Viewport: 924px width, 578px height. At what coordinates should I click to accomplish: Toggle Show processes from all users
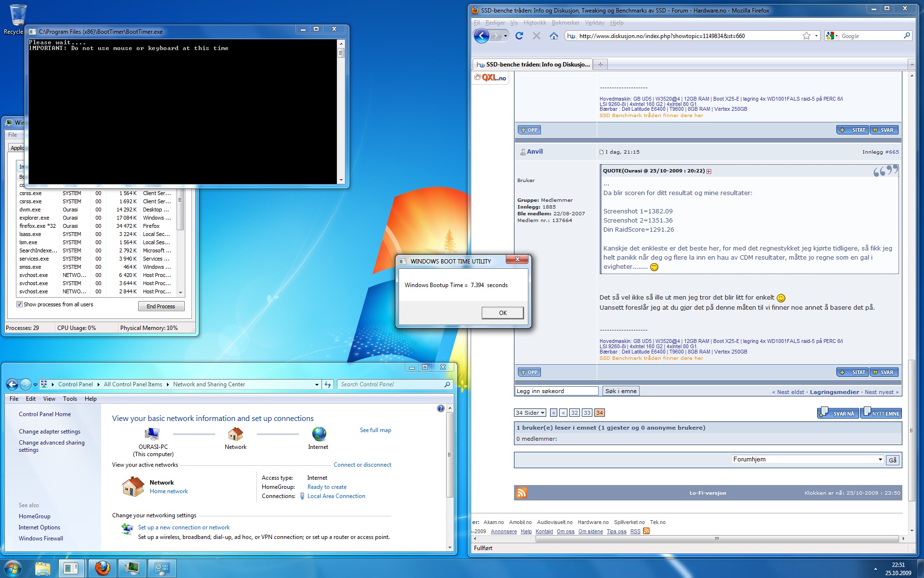click(x=20, y=304)
